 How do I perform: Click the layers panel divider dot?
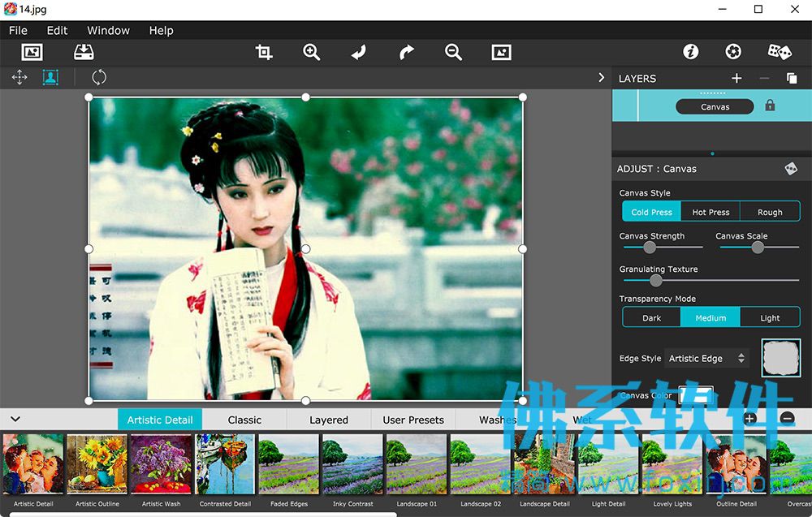712,153
